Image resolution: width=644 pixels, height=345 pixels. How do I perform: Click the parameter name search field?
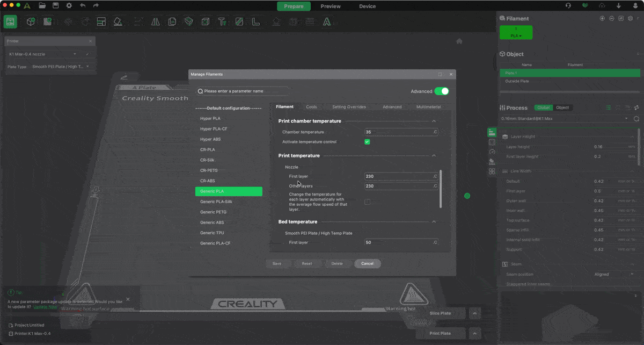tap(243, 91)
